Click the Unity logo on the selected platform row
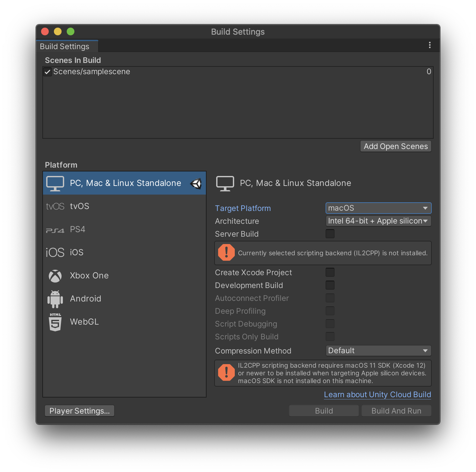This screenshot has width=476, height=472. pyautogui.click(x=196, y=183)
